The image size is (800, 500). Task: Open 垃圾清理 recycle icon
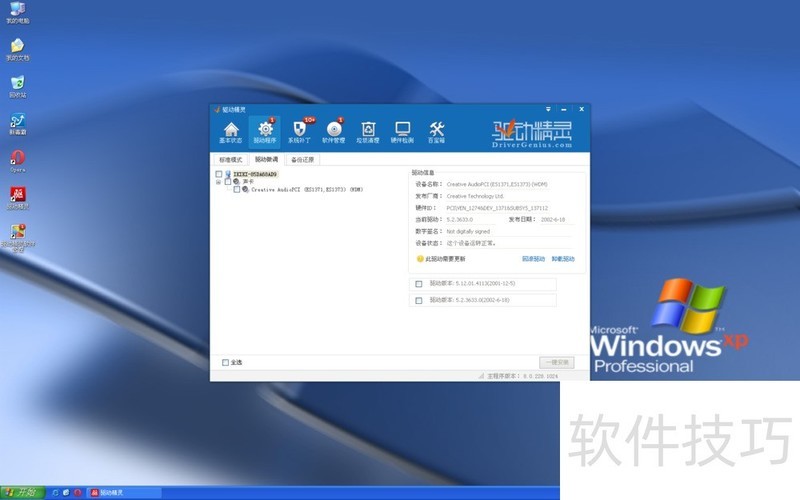point(368,131)
